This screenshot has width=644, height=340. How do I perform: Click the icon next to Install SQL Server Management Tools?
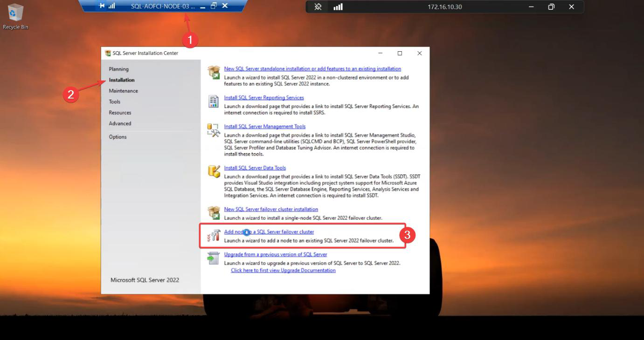coord(214,130)
